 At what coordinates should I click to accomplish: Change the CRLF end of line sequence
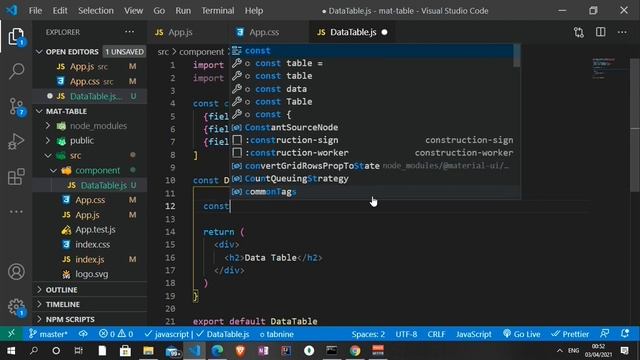436,334
